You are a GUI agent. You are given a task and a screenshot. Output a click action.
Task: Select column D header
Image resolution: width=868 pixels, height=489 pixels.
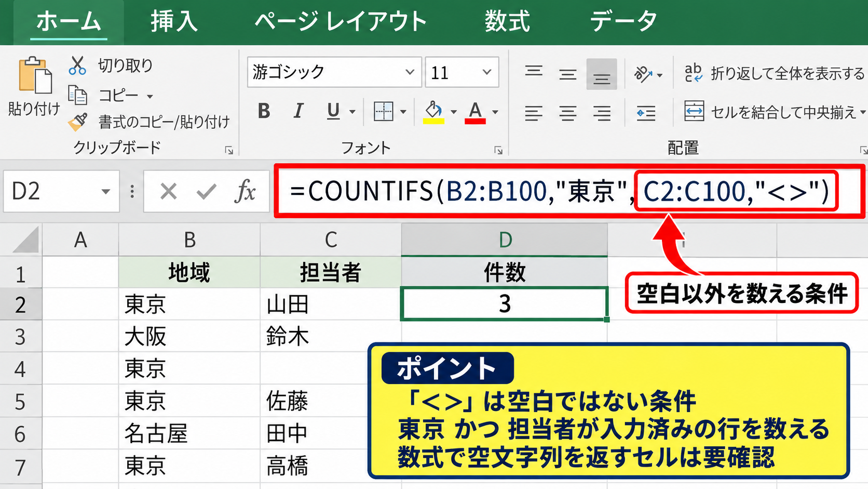click(x=505, y=240)
